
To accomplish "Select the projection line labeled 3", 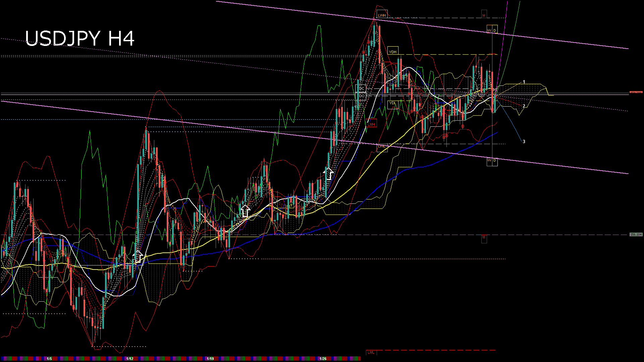I will point(524,141).
